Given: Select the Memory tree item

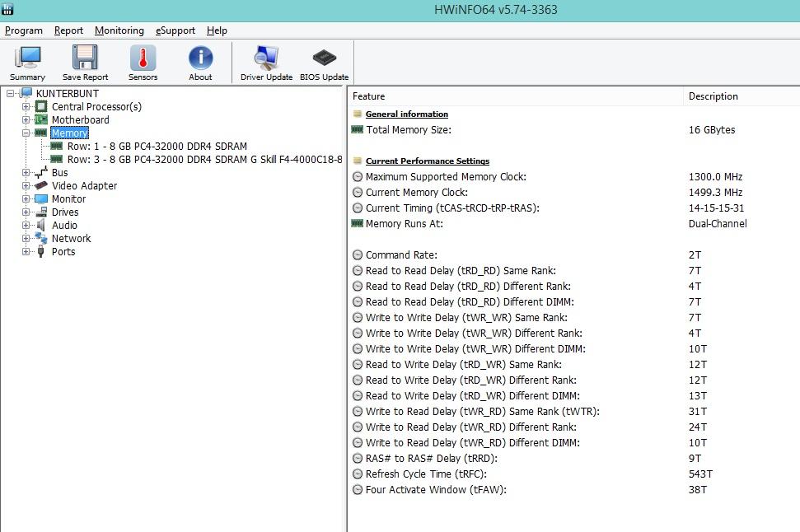Looking at the screenshot, I should pos(69,133).
